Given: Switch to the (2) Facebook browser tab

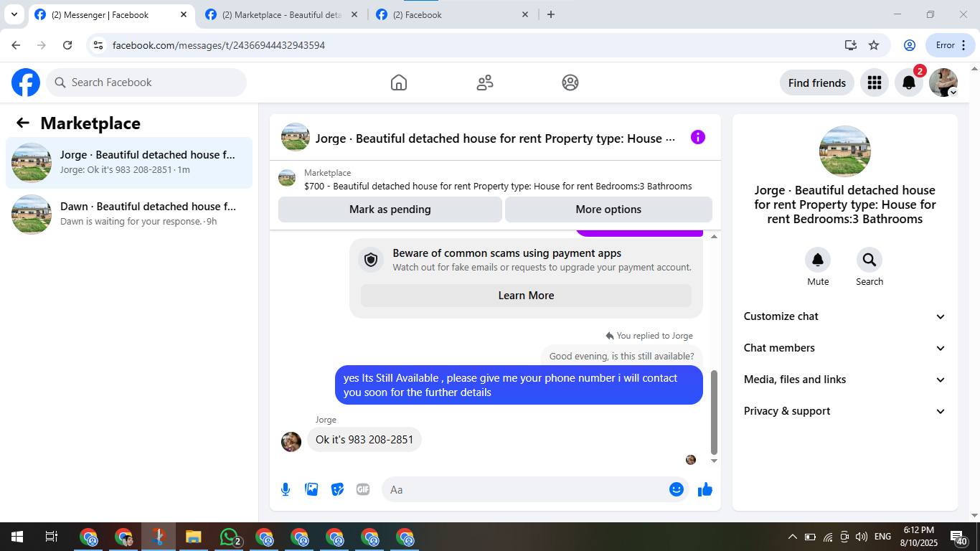Looking at the screenshot, I should [x=453, y=14].
